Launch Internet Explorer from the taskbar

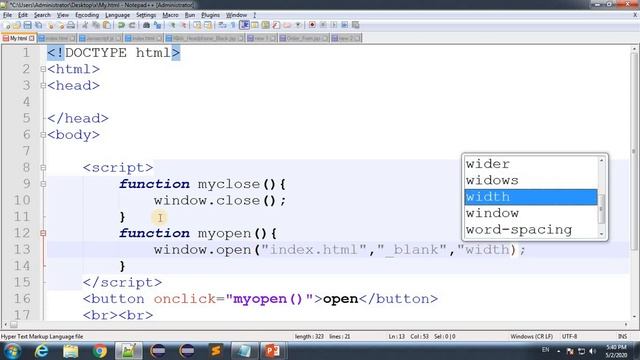(x=41, y=351)
